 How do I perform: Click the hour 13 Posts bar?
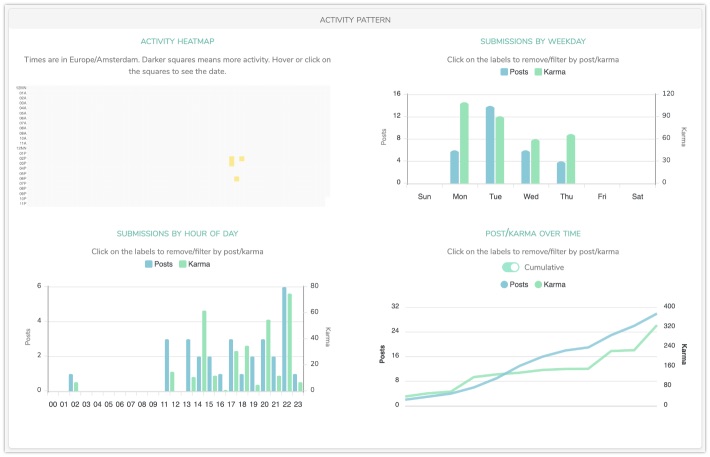coord(188,365)
